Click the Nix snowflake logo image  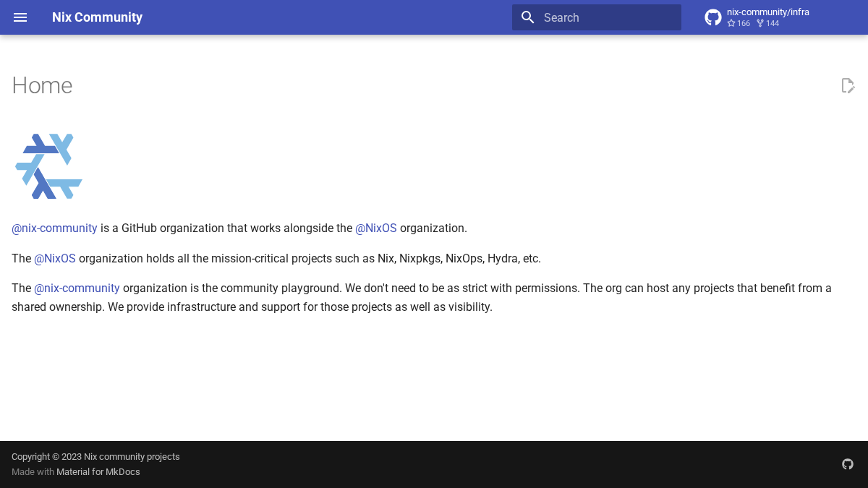(x=49, y=166)
